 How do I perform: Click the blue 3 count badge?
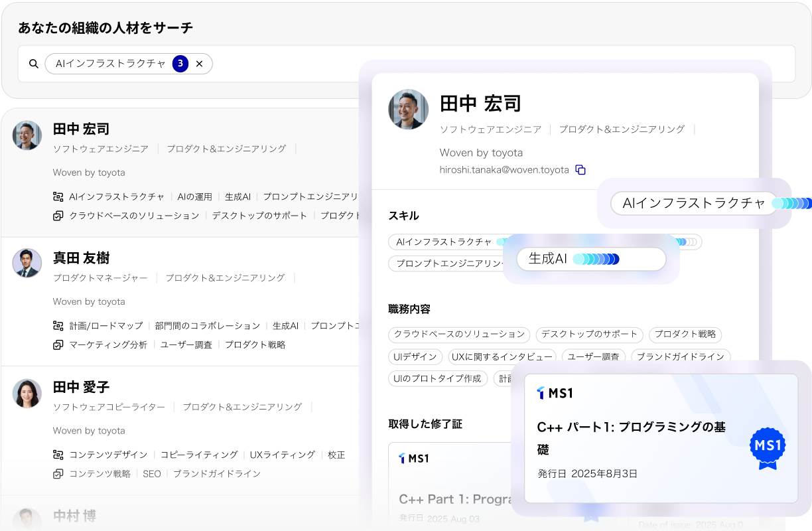(180, 64)
